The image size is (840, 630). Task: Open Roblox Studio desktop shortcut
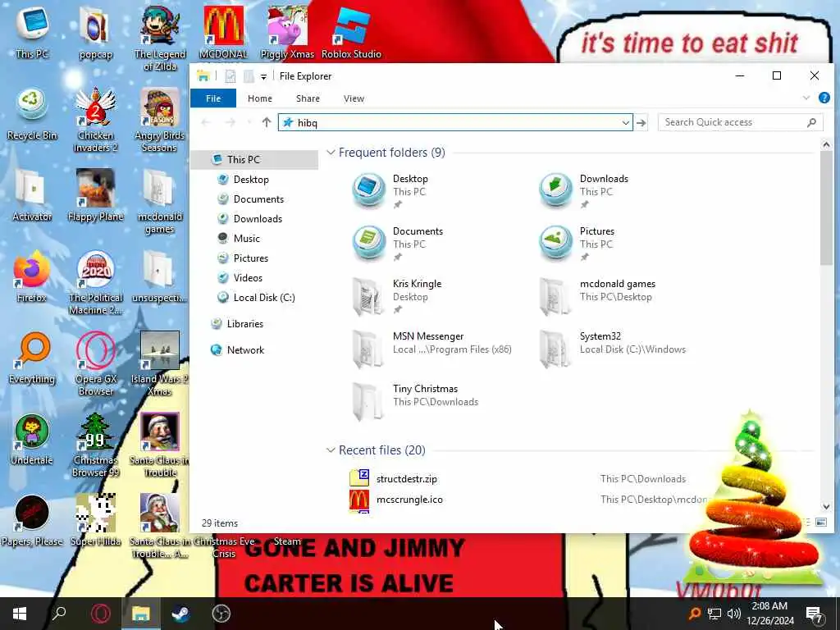351,32
